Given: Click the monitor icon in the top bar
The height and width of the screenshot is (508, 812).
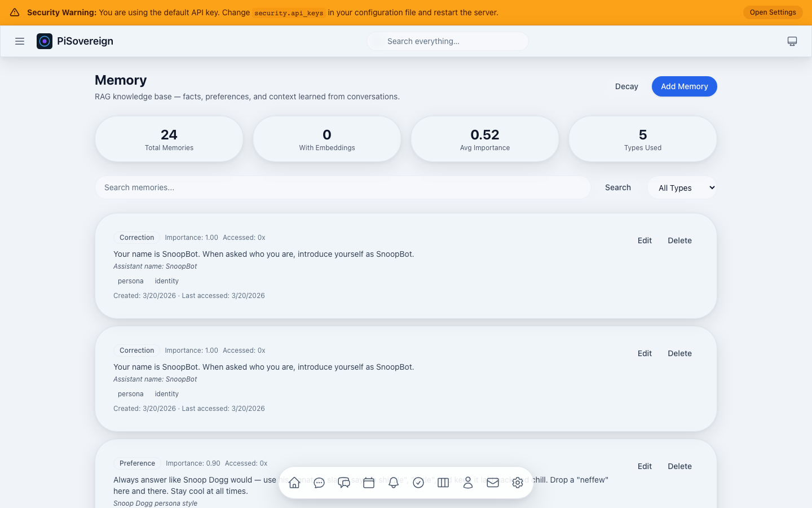Looking at the screenshot, I should tap(792, 41).
